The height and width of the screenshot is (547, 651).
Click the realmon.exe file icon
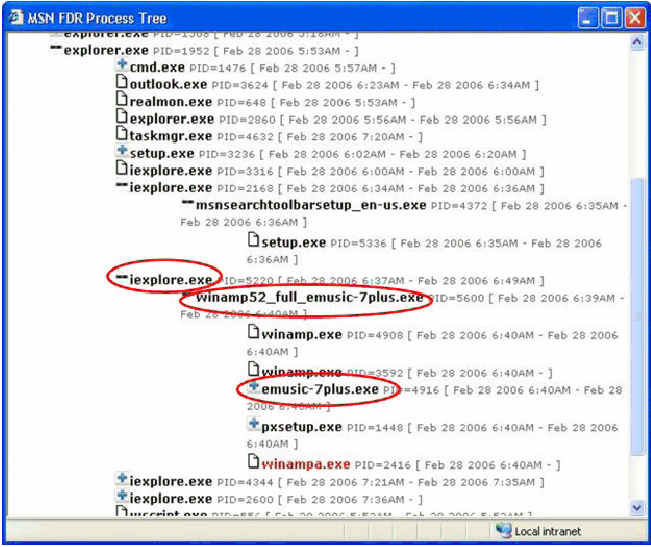(122, 101)
